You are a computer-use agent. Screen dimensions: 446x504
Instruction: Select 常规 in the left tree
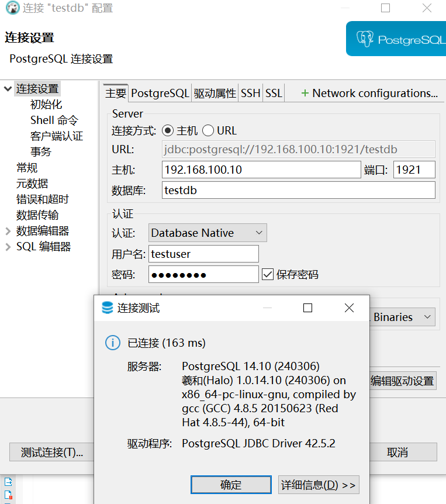tap(27, 167)
